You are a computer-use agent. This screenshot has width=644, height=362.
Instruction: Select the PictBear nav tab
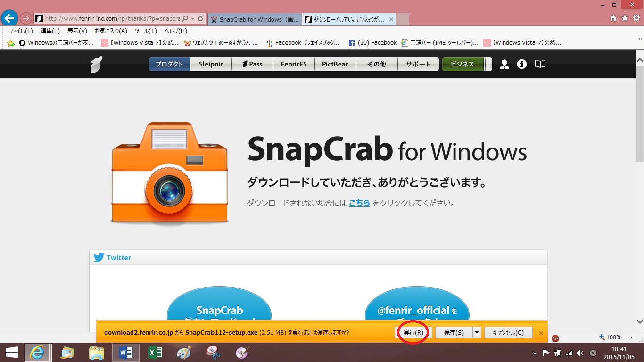pos(335,64)
